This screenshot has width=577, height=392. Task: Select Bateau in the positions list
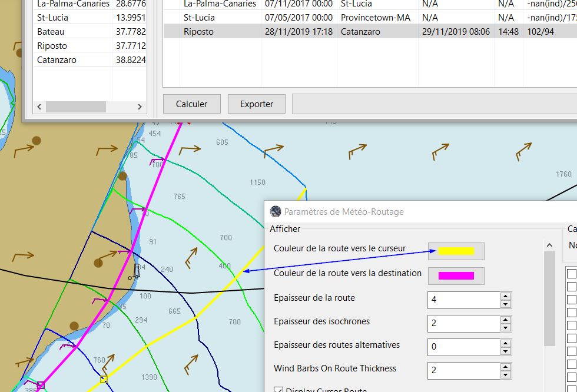51,32
